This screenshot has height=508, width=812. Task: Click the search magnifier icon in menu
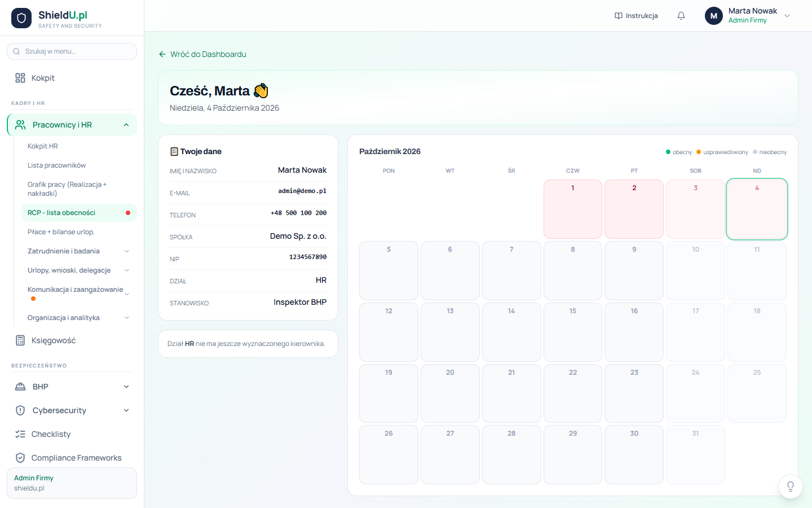point(16,51)
